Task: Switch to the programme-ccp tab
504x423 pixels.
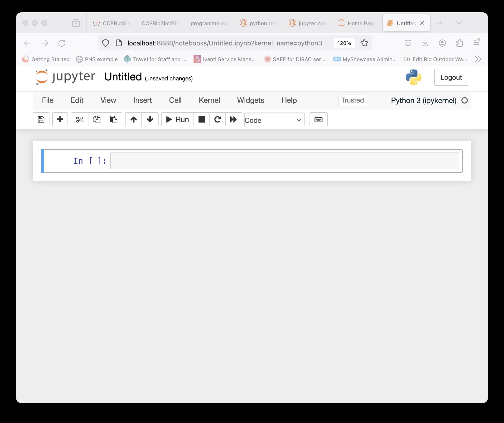Action: pos(210,23)
